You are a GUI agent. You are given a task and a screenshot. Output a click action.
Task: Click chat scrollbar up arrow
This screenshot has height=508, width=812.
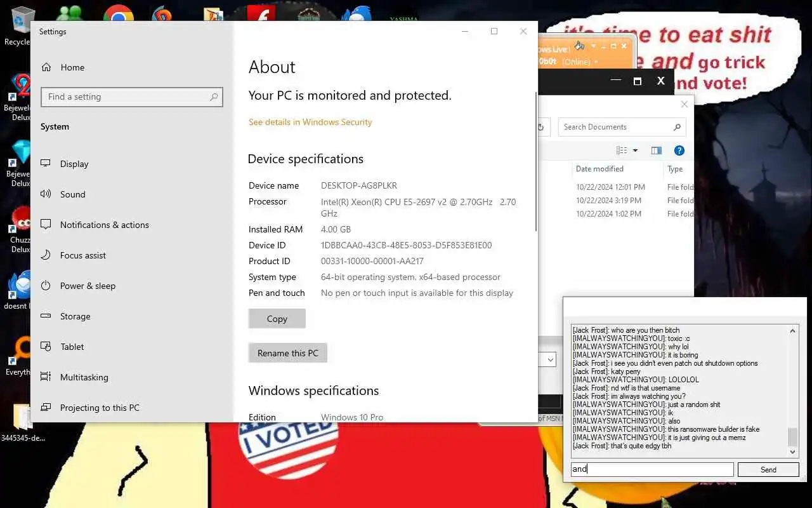tap(792, 331)
